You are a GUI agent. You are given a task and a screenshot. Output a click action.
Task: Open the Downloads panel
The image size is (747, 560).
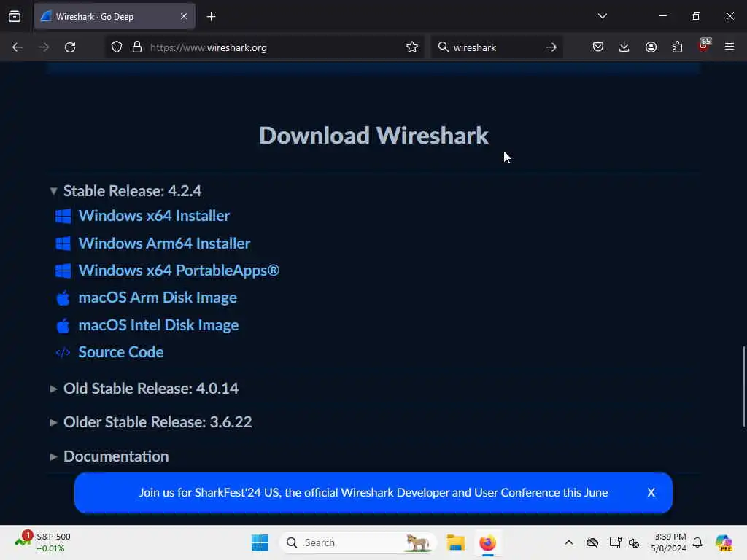click(624, 47)
